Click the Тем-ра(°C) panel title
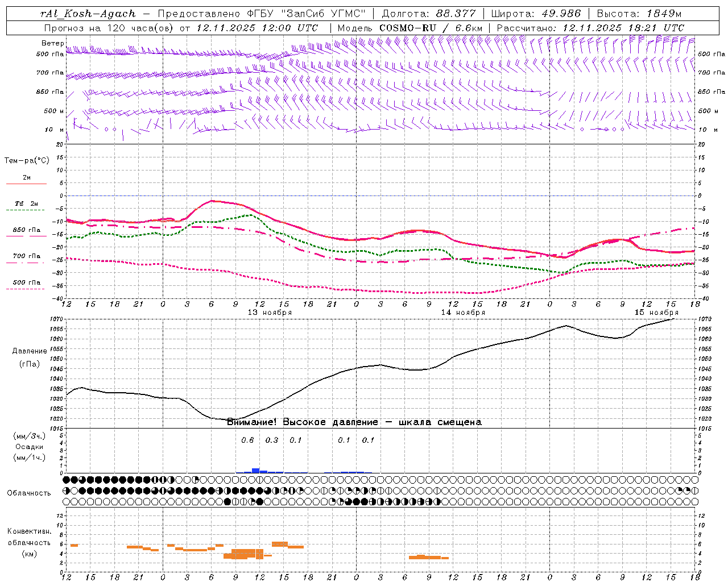Viewport: 728px width, 582px height. click(27, 161)
